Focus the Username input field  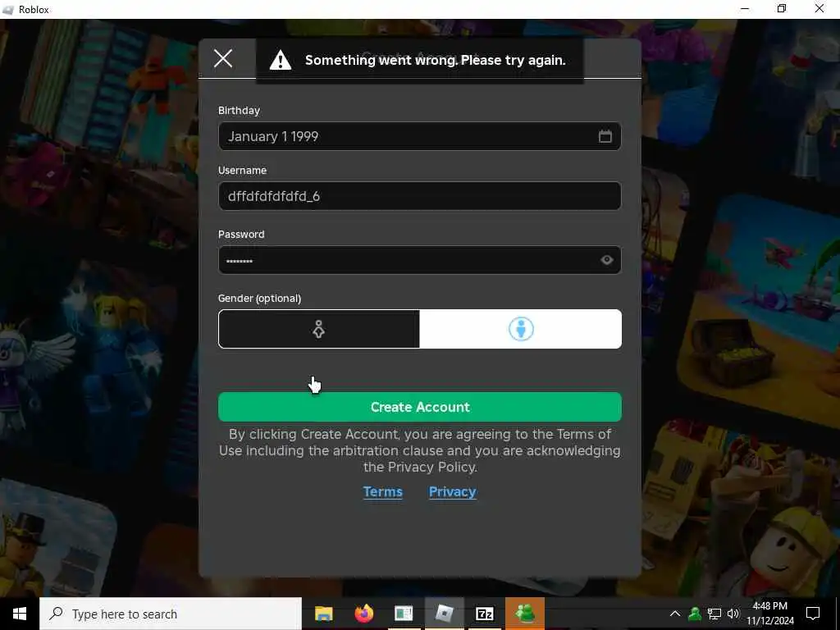tap(419, 196)
